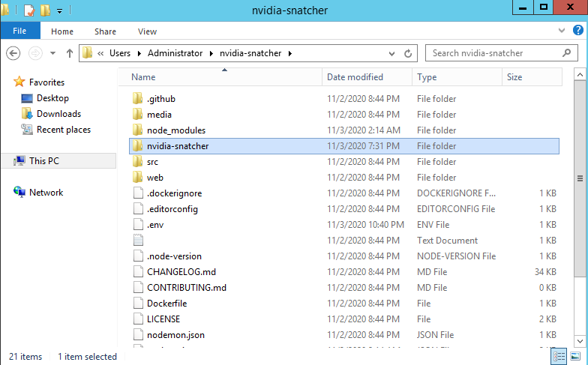
Task: Select the .dockerignore file icon
Action: pyautogui.click(x=138, y=193)
